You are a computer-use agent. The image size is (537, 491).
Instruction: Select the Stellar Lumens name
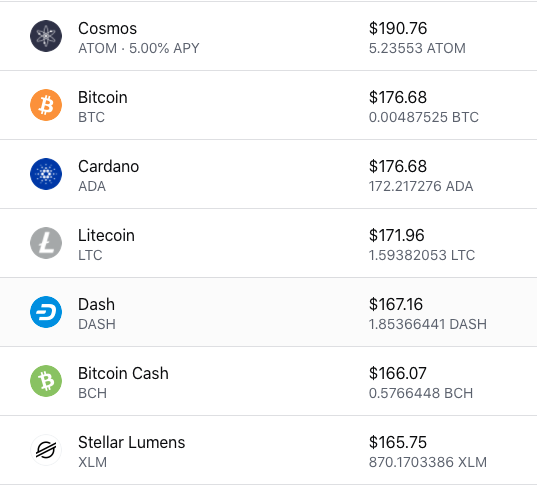pos(132,442)
